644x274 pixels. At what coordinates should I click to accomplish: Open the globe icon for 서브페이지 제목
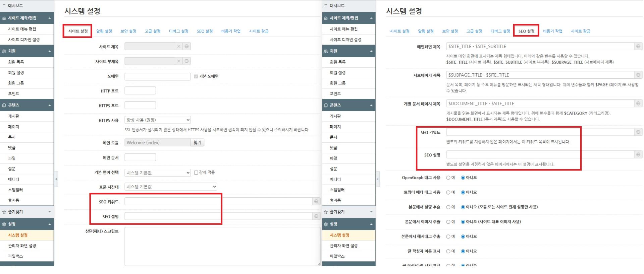[x=638, y=75]
